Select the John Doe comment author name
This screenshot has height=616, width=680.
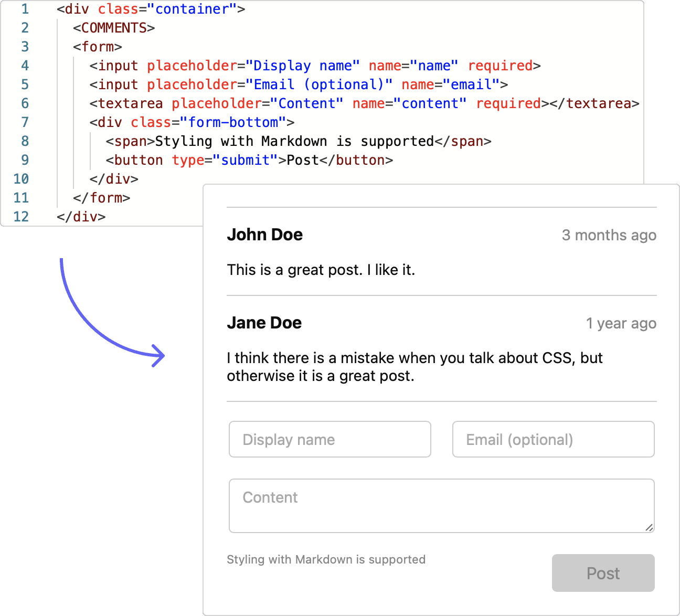coord(265,235)
